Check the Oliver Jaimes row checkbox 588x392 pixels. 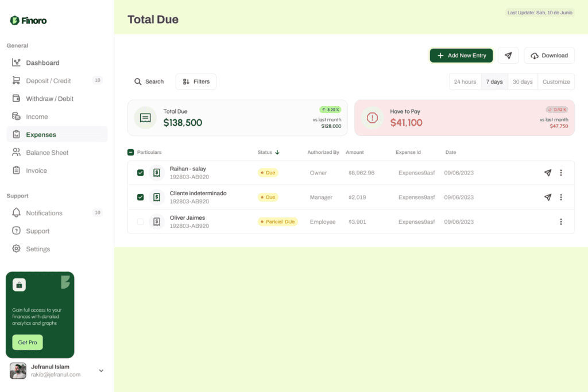point(141,222)
